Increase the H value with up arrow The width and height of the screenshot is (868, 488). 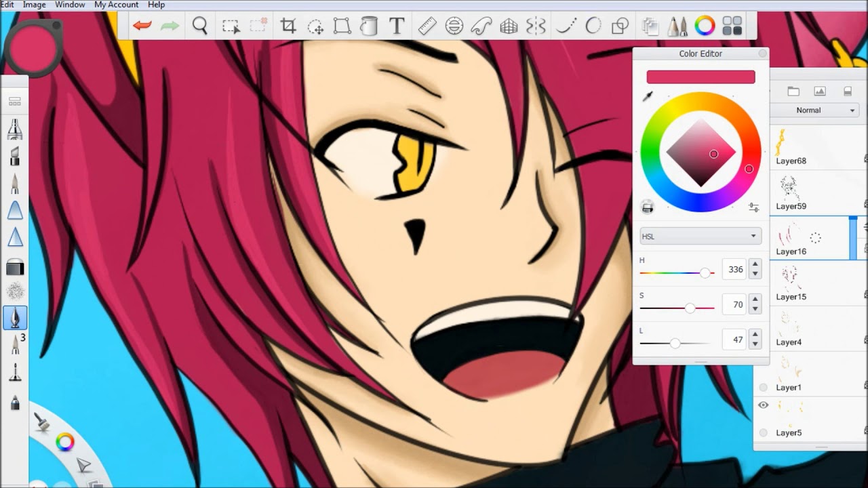tap(755, 264)
